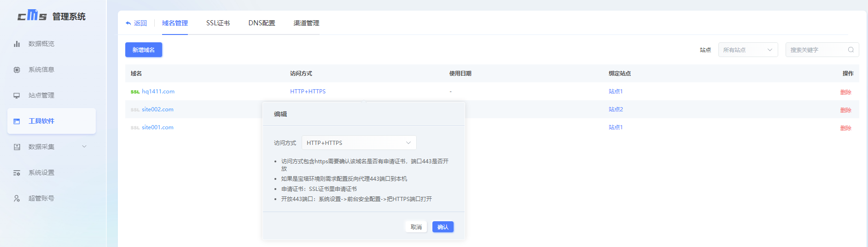This screenshot has width=868, height=247.
Task: Click the 返回 link
Action: click(140, 23)
